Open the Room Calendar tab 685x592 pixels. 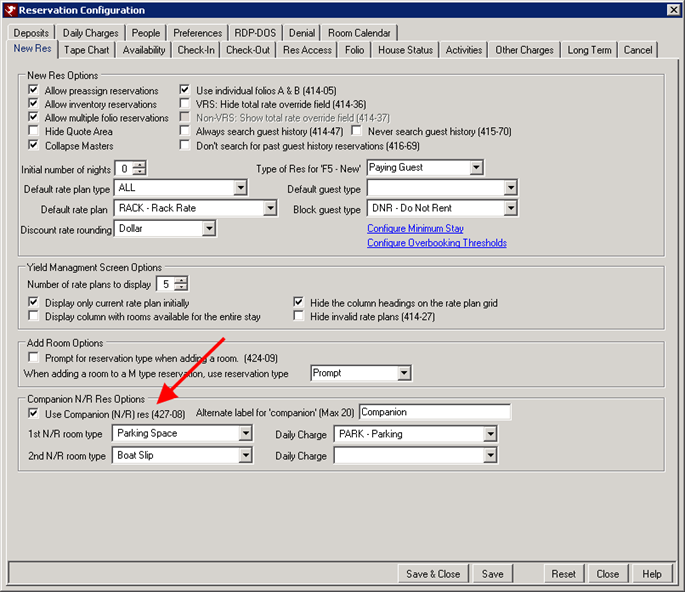(x=360, y=33)
